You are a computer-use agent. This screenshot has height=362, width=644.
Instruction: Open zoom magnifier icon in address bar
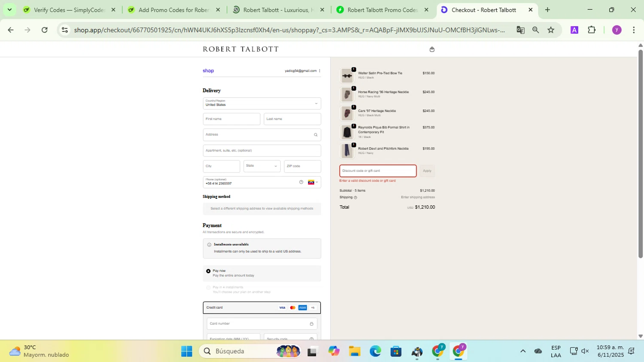[535, 30]
